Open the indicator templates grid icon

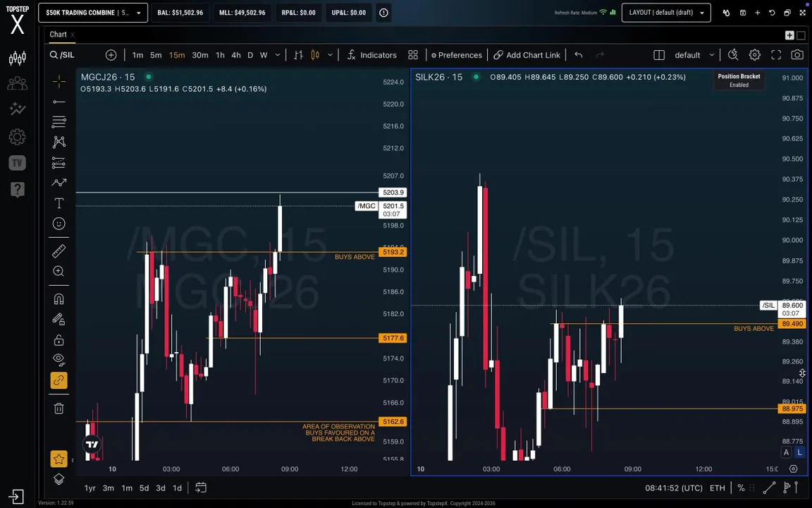tap(413, 55)
